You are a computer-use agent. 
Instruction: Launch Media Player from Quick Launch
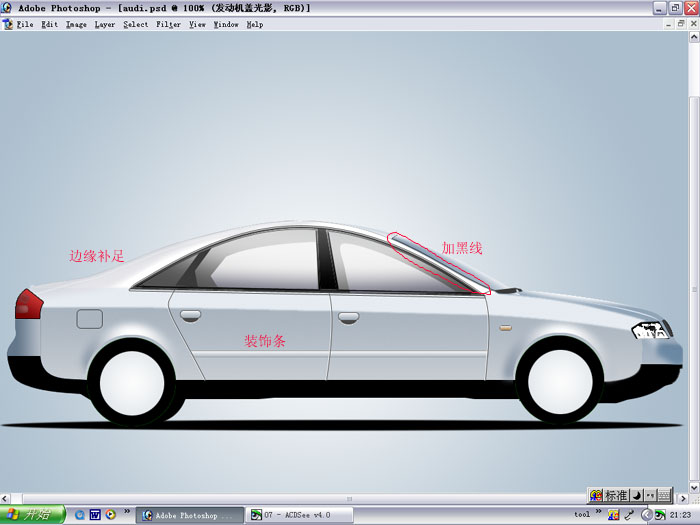(111, 515)
